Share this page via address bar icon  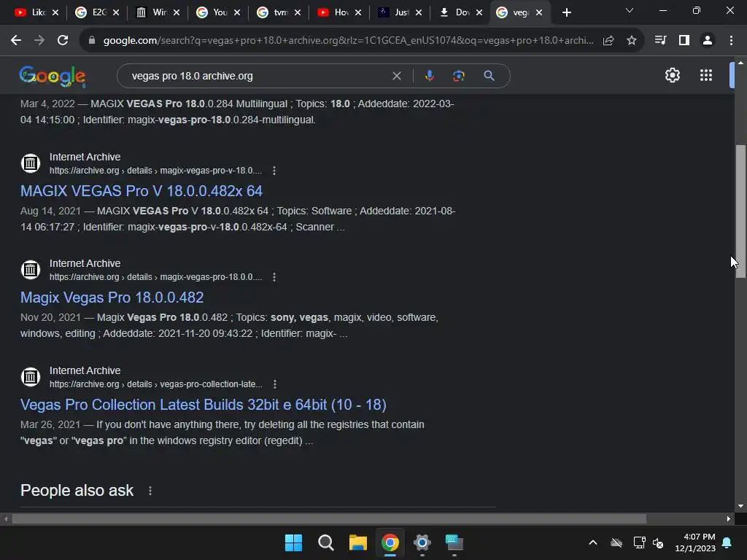tap(608, 41)
